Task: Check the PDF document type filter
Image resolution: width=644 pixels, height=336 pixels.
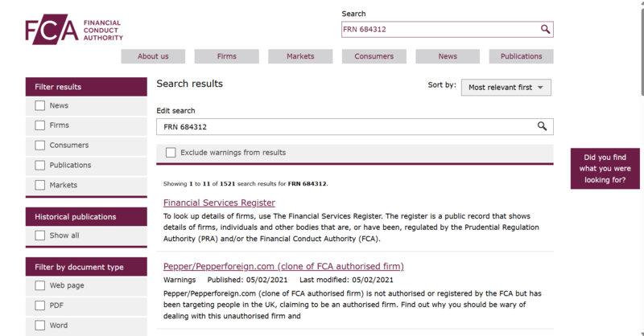Action: [x=40, y=305]
